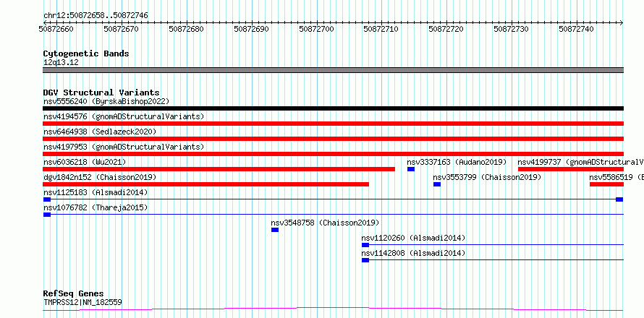Click the label nsv3337163 (Audano2019)
Screen dimensions: 644x318
[457, 162]
